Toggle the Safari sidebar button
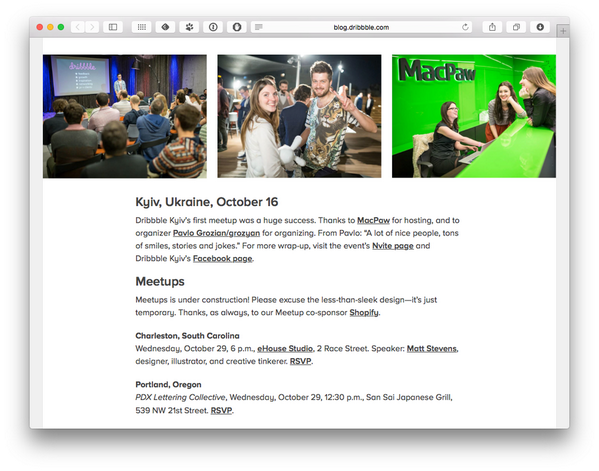The width and height of the screenshot is (599, 471). point(113,27)
